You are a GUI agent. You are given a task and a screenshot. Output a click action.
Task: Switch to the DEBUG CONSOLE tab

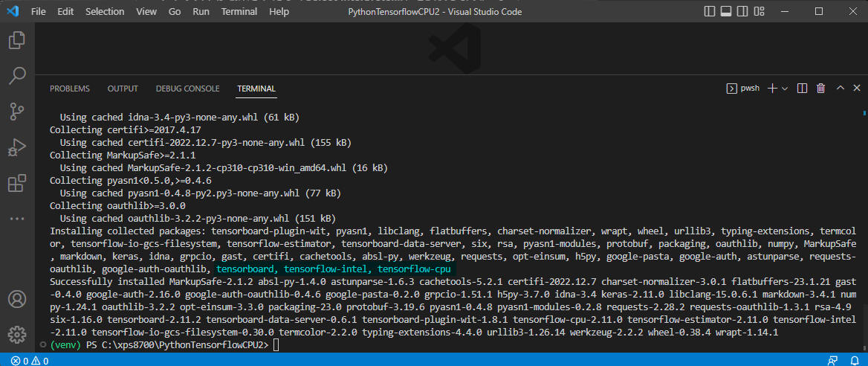[x=188, y=89]
